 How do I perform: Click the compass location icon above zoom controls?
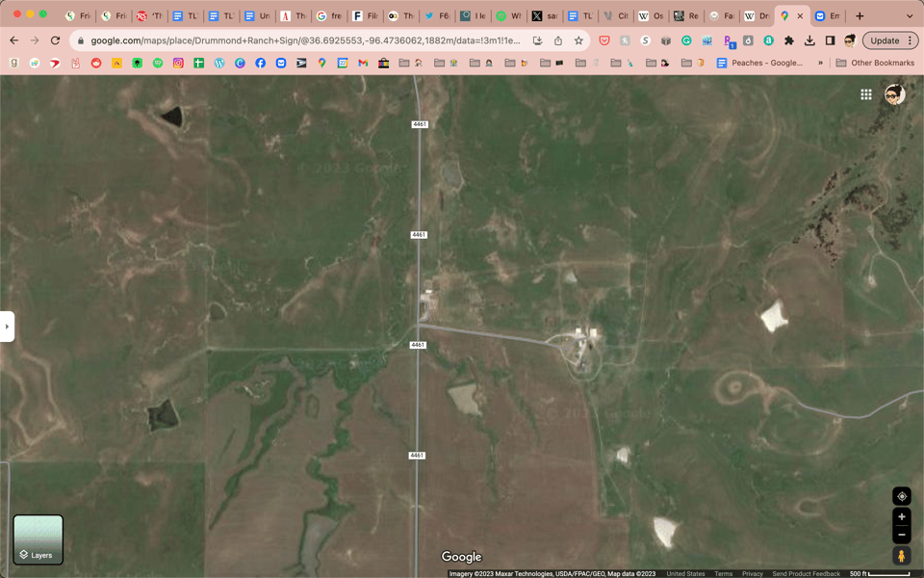click(x=901, y=495)
